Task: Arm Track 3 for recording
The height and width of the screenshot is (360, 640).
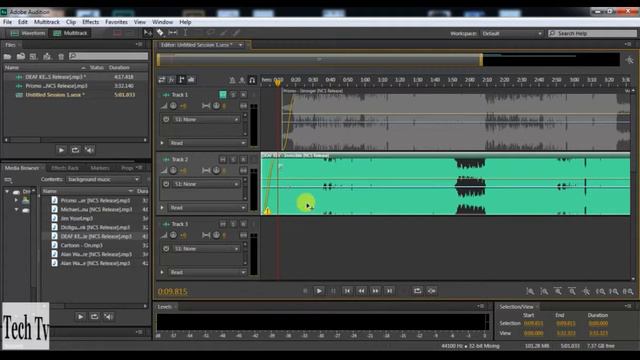Action: coord(243,224)
